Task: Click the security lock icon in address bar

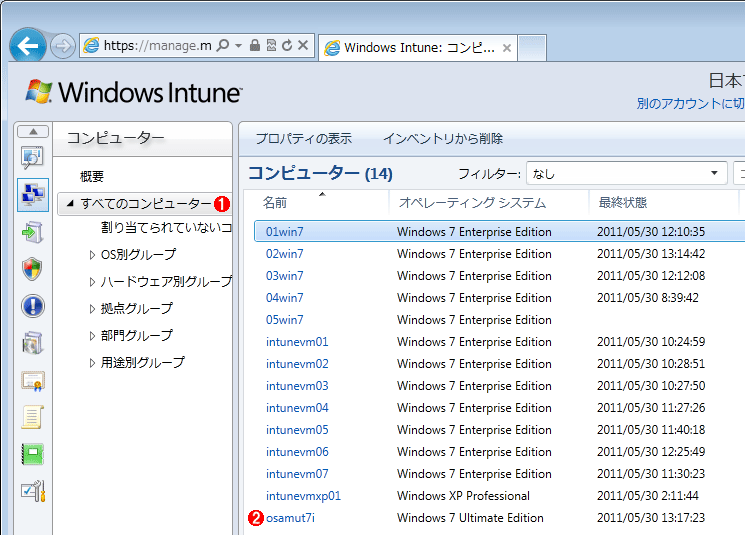Action: tap(255, 45)
